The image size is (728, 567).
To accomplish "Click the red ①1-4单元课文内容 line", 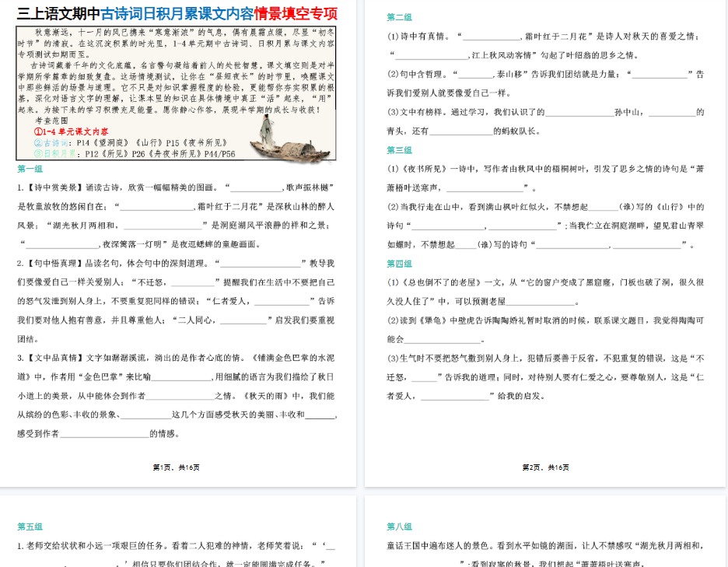I will coord(71,132).
